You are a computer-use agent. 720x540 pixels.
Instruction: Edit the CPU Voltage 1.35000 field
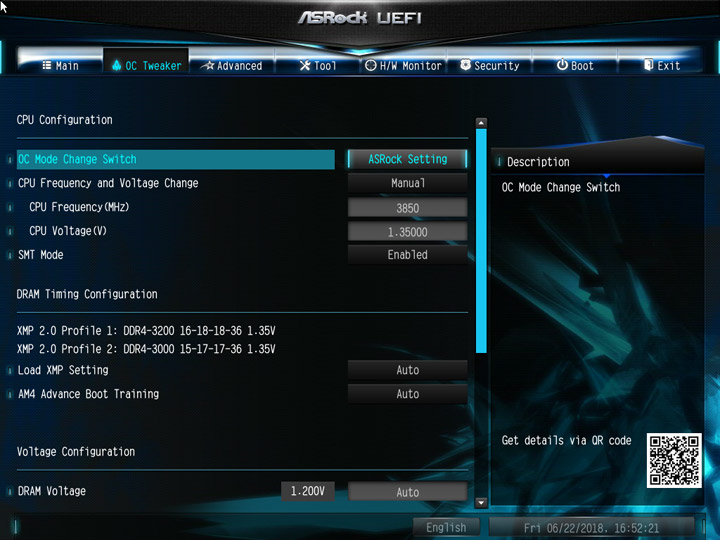408,231
